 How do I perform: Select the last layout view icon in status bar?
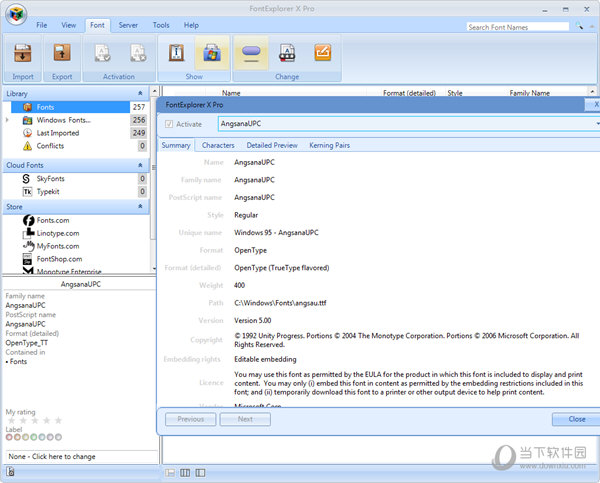click(x=200, y=473)
